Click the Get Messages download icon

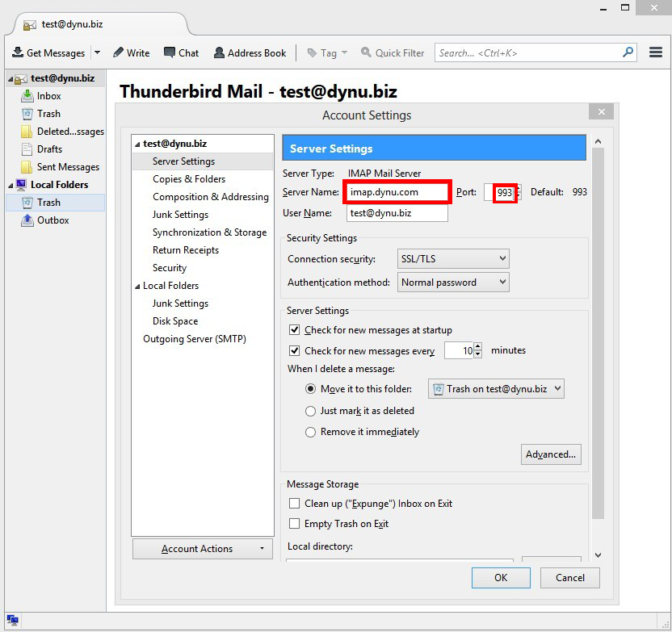[x=18, y=52]
